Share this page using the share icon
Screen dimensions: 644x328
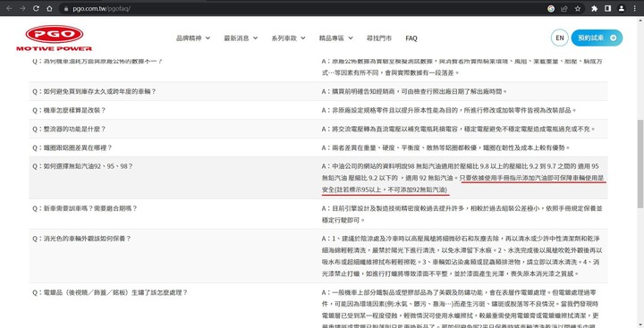pyautogui.click(x=564, y=9)
